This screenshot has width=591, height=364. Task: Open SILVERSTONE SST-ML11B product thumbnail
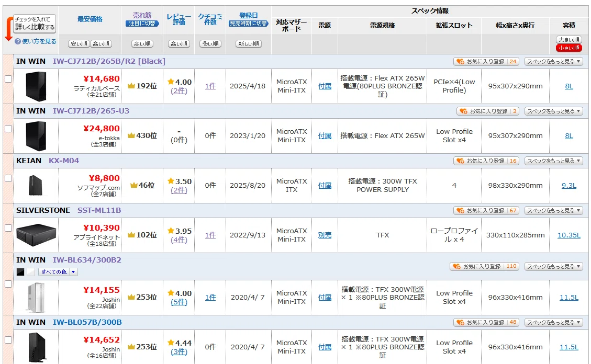(36, 235)
